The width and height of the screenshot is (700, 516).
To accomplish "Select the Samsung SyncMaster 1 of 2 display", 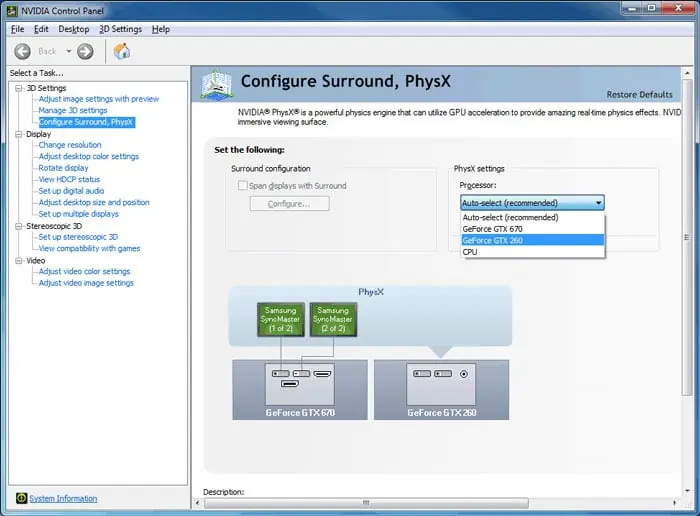I will [280, 319].
